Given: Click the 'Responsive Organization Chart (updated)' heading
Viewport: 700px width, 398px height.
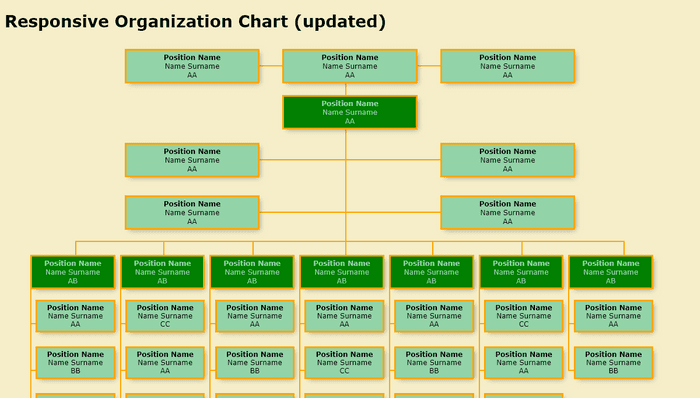Looking at the screenshot, I should tap(195, 21).
